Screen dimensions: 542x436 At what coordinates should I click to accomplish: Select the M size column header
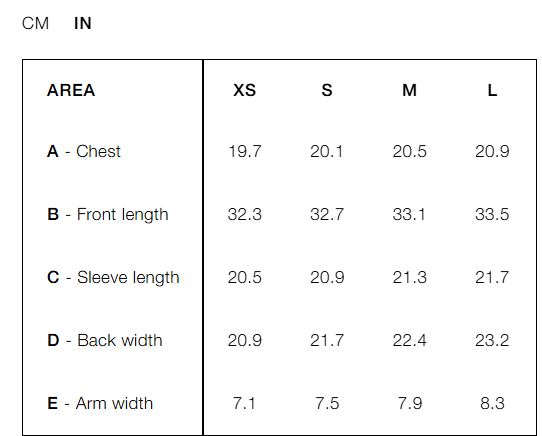click(x=410, y=91)
